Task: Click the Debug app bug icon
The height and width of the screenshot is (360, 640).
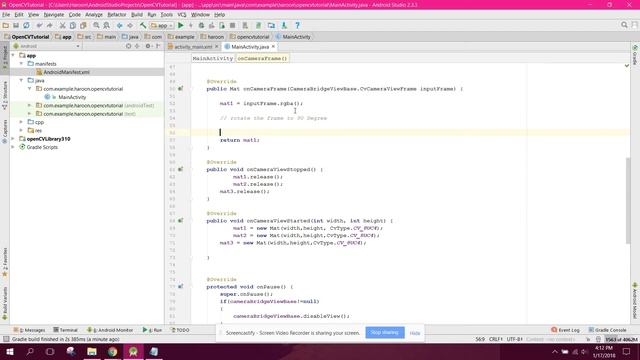Action: (x=201, y=25)
